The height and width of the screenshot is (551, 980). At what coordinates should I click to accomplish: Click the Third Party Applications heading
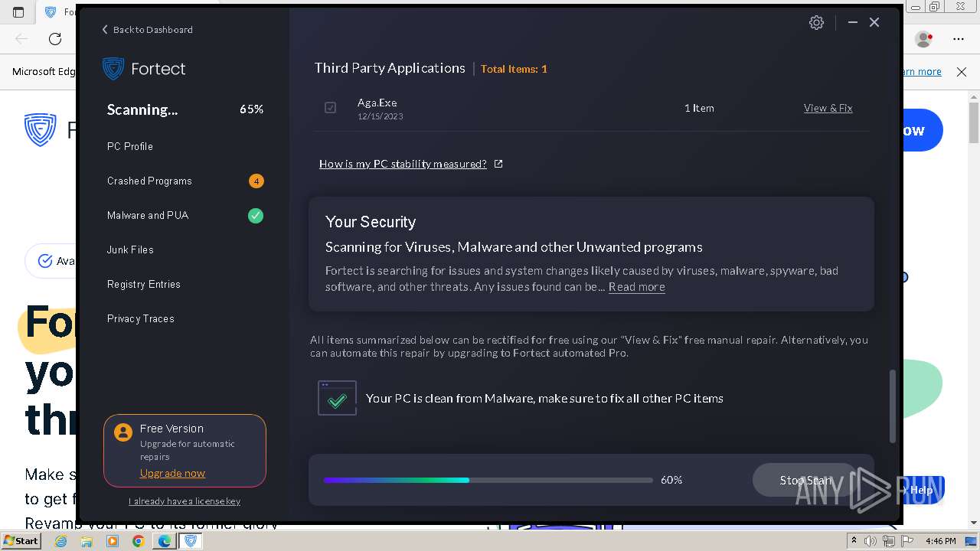click(x=390, y=68)
